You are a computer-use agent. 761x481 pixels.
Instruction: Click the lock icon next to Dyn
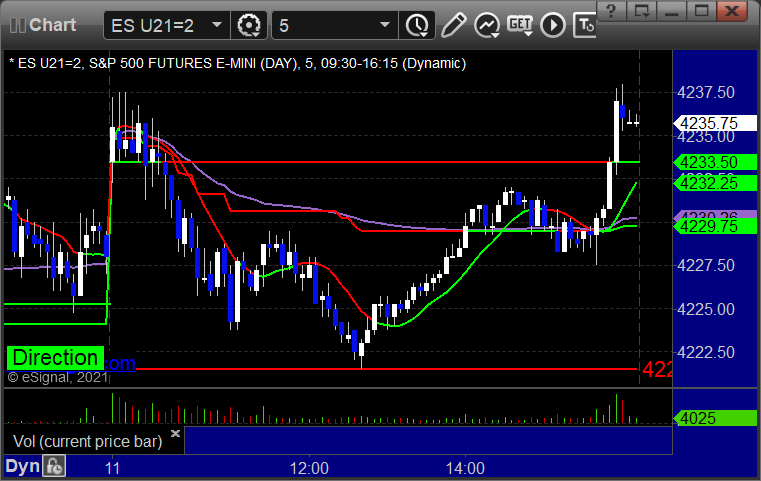pyautogui.click(x=54, y=466)
